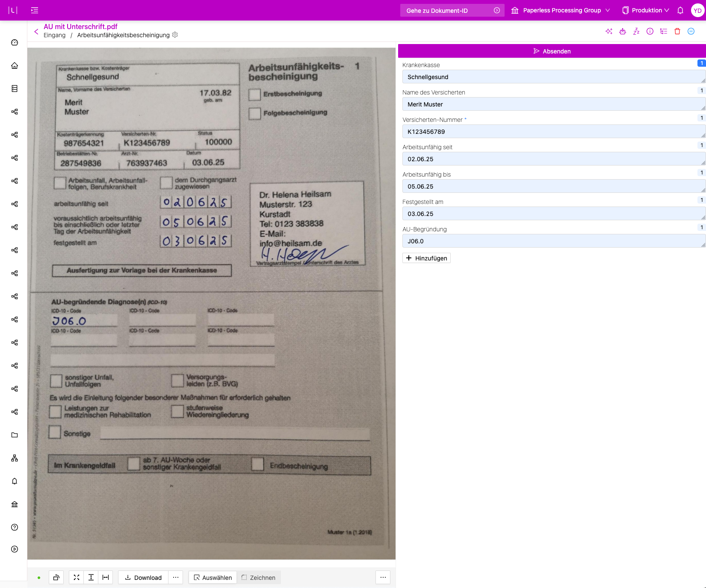Open dashboard gauge icon in sidebar
Screen dimensions: 706x588
[15, 42]
